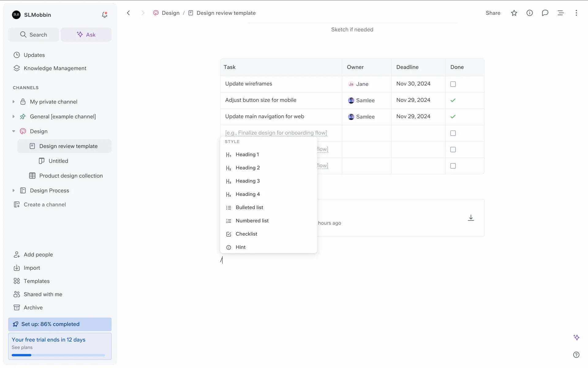Uncheck Done for Adjust button size row
Viewport: 588px width, 368px height.
pos(453,100)
